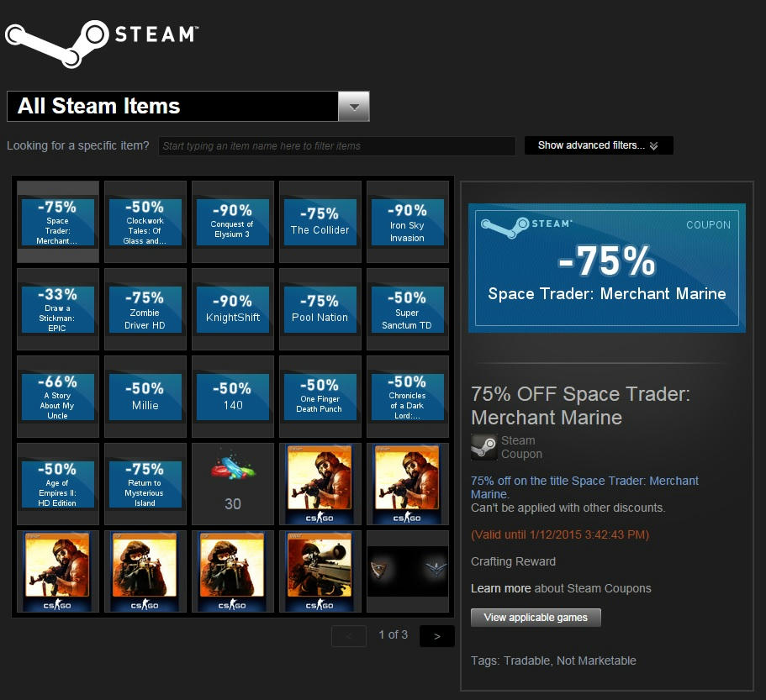The width and height of the screenshot is (766, 700).
Task: Click the Tags: Tradable, Not Marketable text
Action: 553,661
